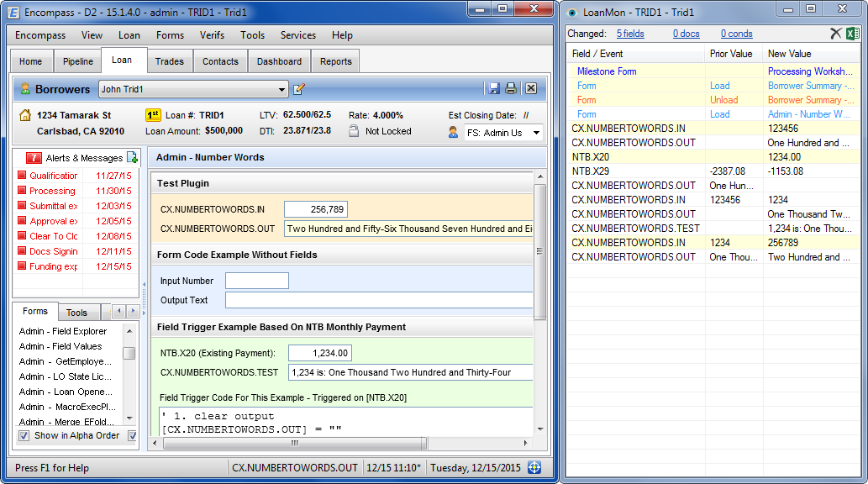Screen dimensions: 868x484
Task: Click the edit borrower pencil icon
Action: (299, 88)
